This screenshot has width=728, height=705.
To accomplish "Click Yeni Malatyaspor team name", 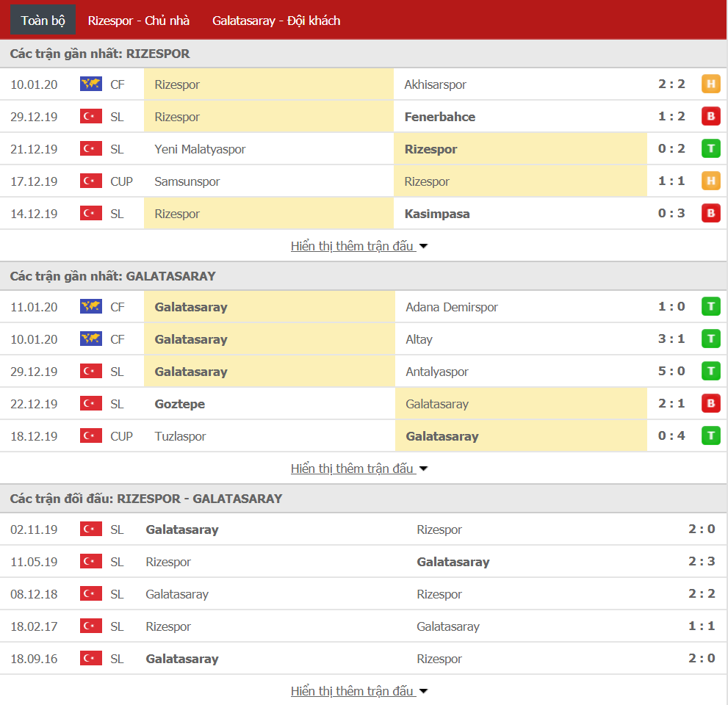I will pos(200,149).
